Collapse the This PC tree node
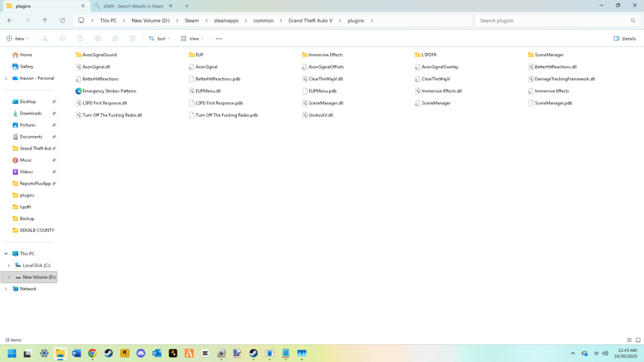This screenshot has width=644, height=362. (x=6, y=254)
